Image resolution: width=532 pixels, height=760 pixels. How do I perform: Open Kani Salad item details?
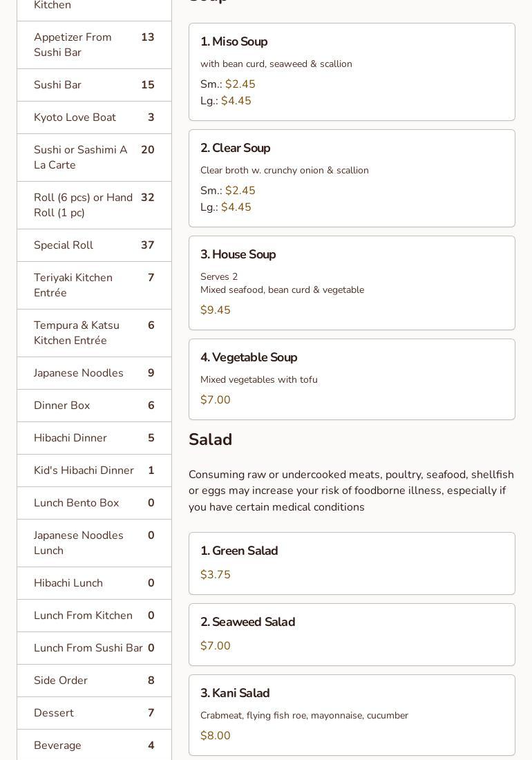click(x=352, y=714)
